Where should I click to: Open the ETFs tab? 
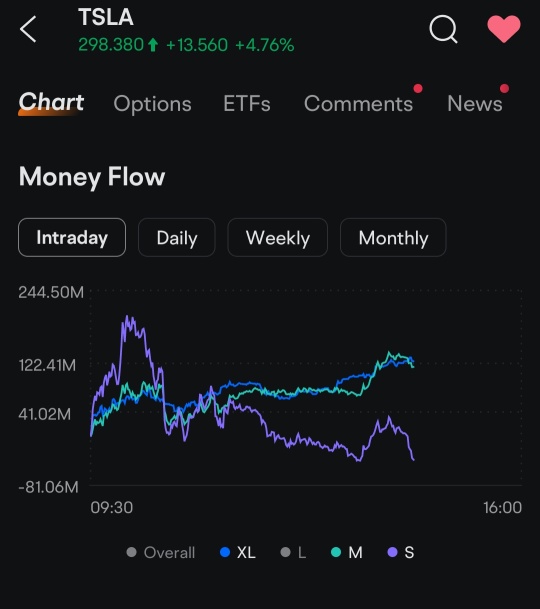pyautogui.click(x=247, y=104)
